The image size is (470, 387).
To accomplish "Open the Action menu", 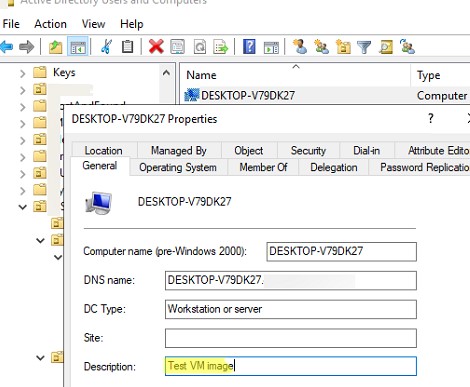I will 50,24.
